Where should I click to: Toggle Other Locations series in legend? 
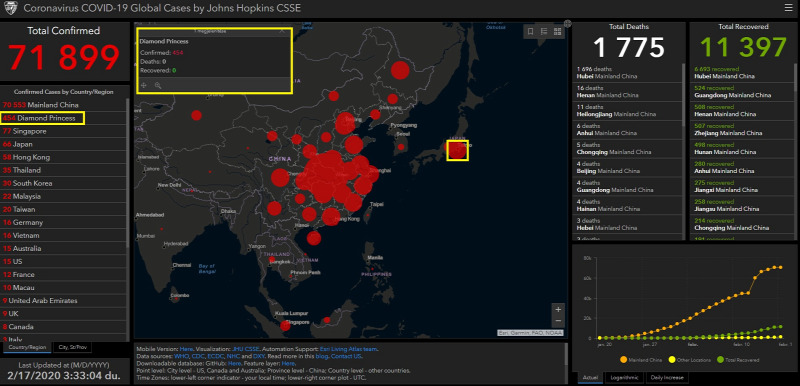click(x=689, y=360)
